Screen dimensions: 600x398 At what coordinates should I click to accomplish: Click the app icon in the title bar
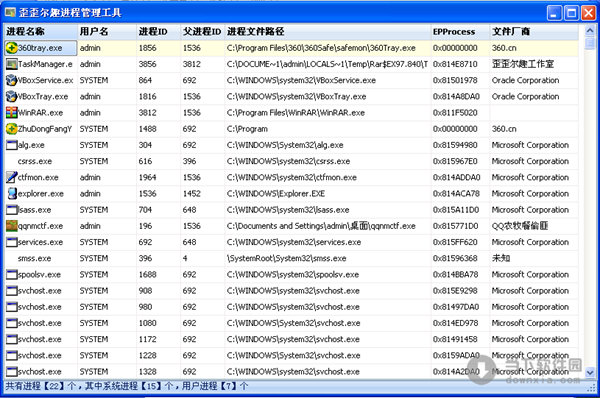[10, 13]
